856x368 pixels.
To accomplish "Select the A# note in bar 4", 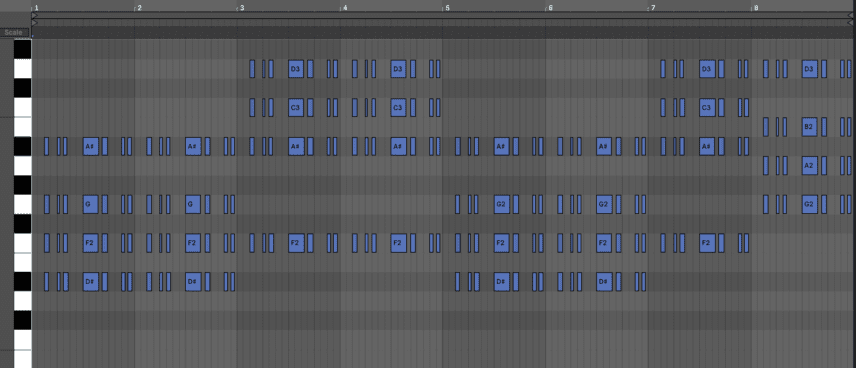I will (x=399, y=146).
